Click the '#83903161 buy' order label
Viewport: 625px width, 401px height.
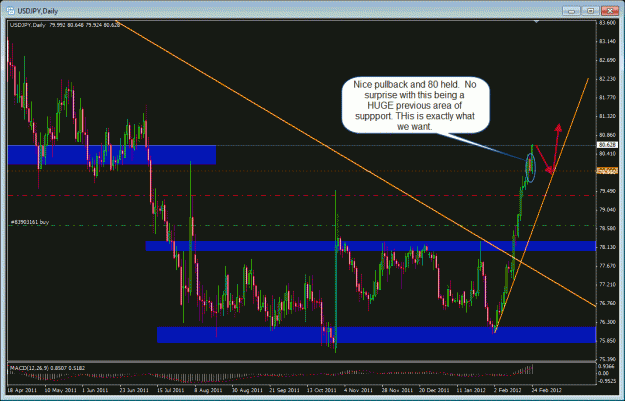(x=29, y=222)
